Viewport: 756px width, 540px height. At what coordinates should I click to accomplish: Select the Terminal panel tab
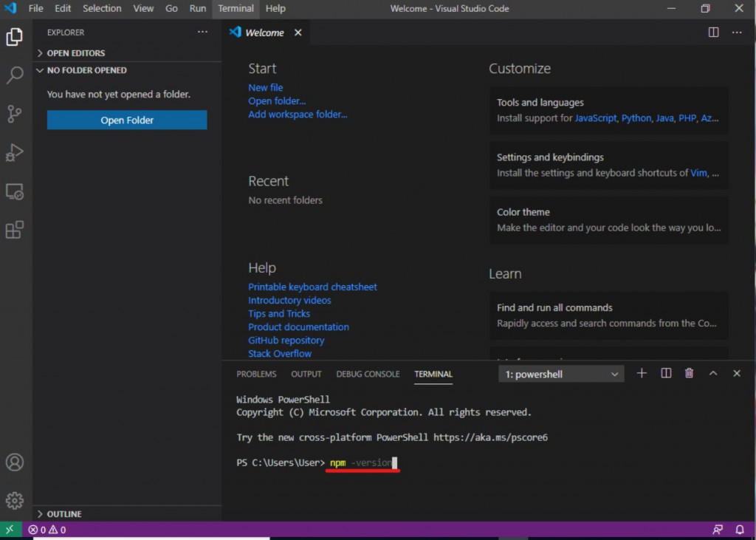433,374
